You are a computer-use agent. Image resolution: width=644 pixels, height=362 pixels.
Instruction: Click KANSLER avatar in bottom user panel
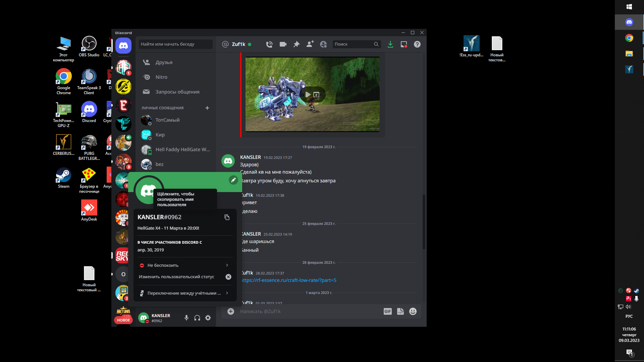coord(144,318)
